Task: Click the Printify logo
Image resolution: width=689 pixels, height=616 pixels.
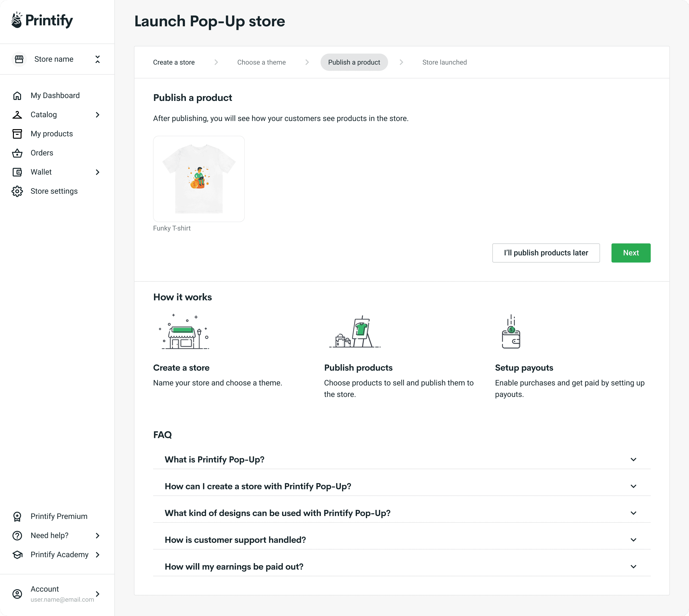Action: (42, 20)
